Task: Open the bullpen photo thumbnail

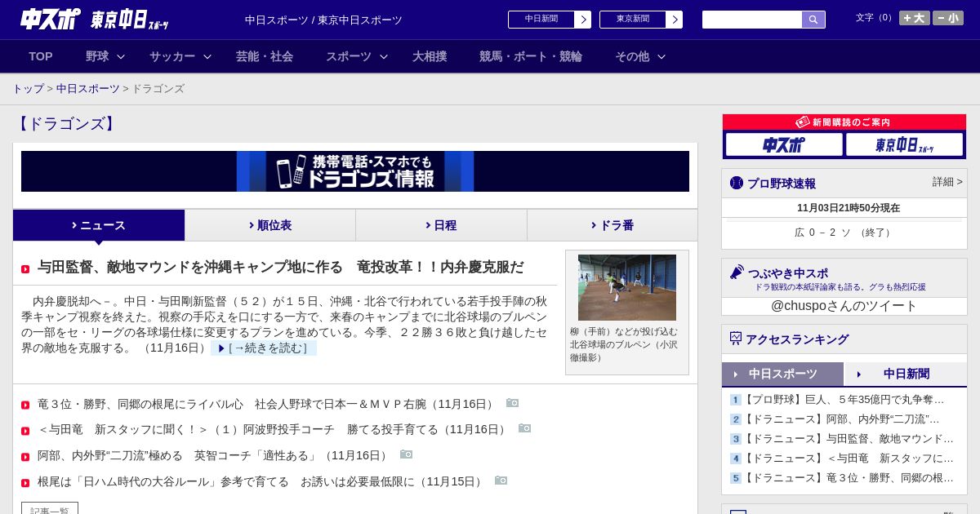Action: (x=627, y=287)
